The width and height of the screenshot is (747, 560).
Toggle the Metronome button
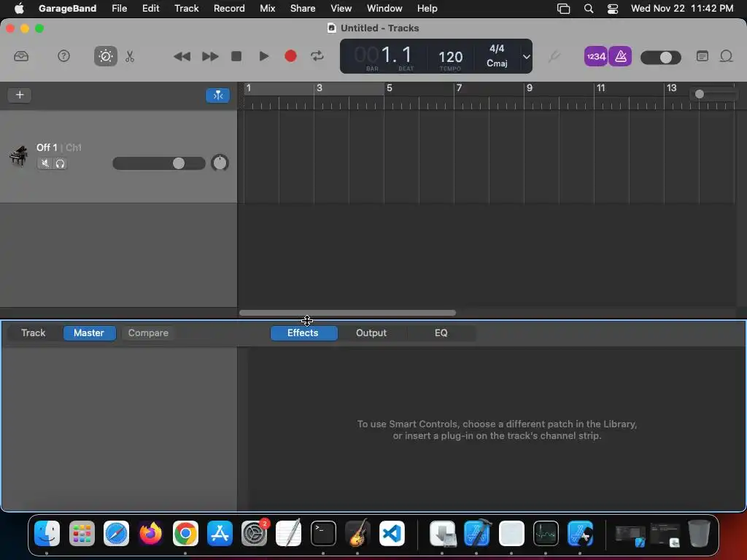(x=620, y=56)
